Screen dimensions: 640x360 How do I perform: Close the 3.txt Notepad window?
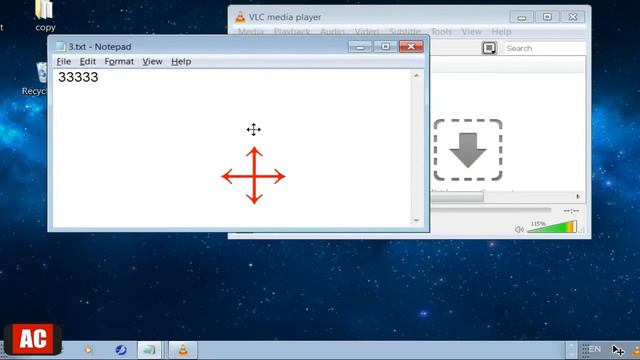411,47
